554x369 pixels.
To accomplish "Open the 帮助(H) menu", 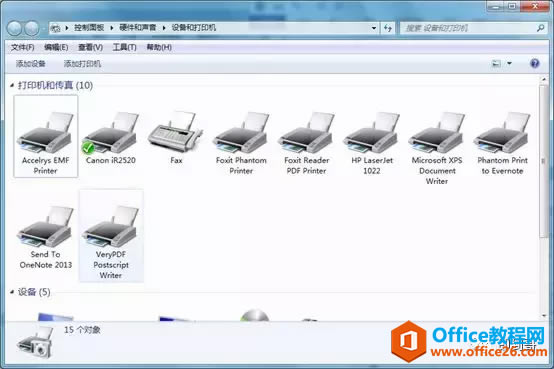I will [159, 47].
